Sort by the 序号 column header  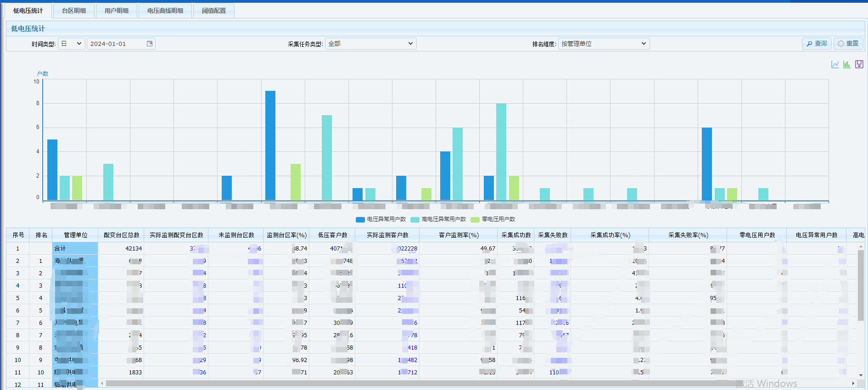[18, 235]
